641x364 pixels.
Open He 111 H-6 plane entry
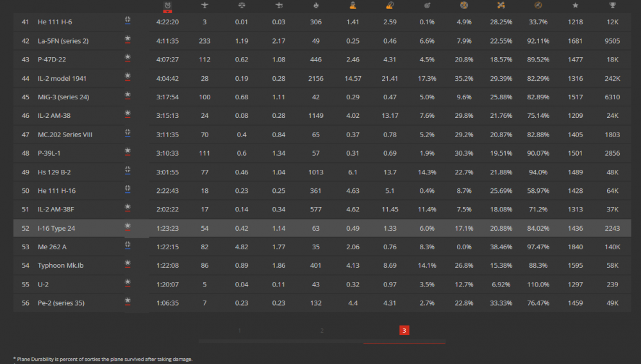point(54,22)
